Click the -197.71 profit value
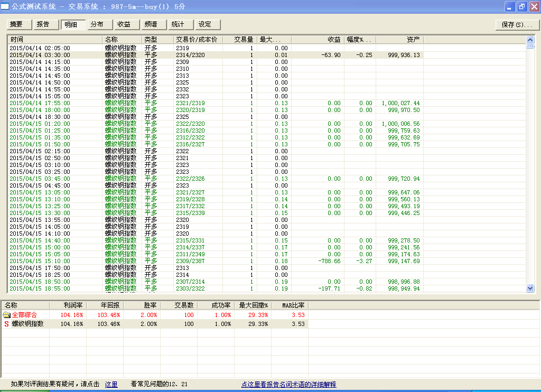Viewport: 541px width, 392px height. (329, 288)
